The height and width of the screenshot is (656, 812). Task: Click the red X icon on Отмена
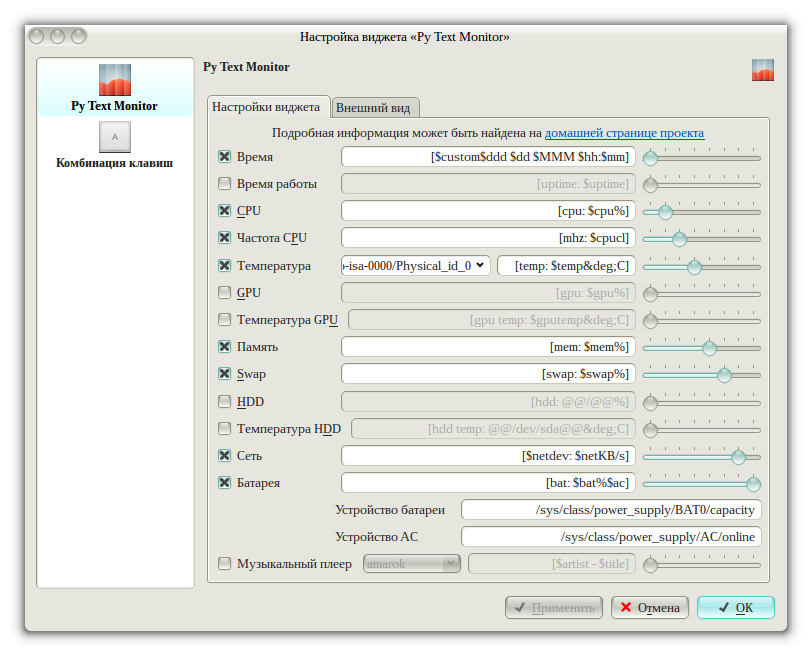(x=624, y=607)
